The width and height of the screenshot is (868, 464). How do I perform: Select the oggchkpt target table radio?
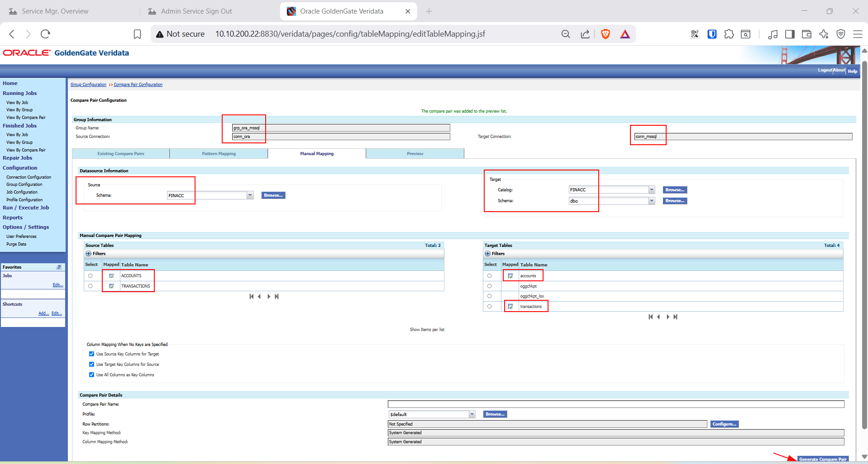pyautogui.click(x=489, y=286)
